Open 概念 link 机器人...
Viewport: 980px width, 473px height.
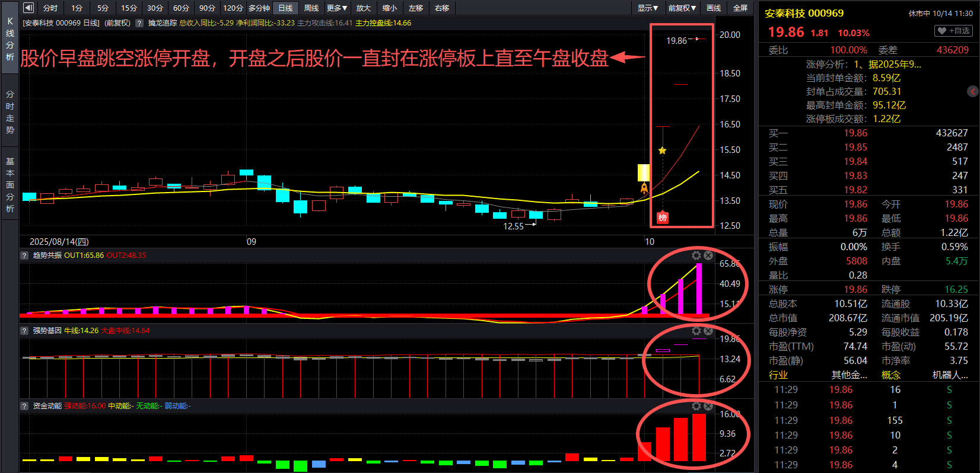[x=950, y=375]
